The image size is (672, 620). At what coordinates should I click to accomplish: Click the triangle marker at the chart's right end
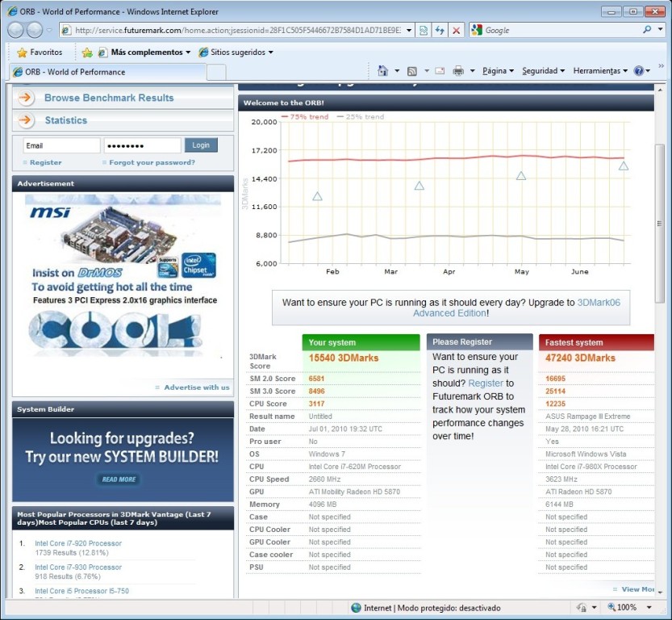[x=623, y=166]
